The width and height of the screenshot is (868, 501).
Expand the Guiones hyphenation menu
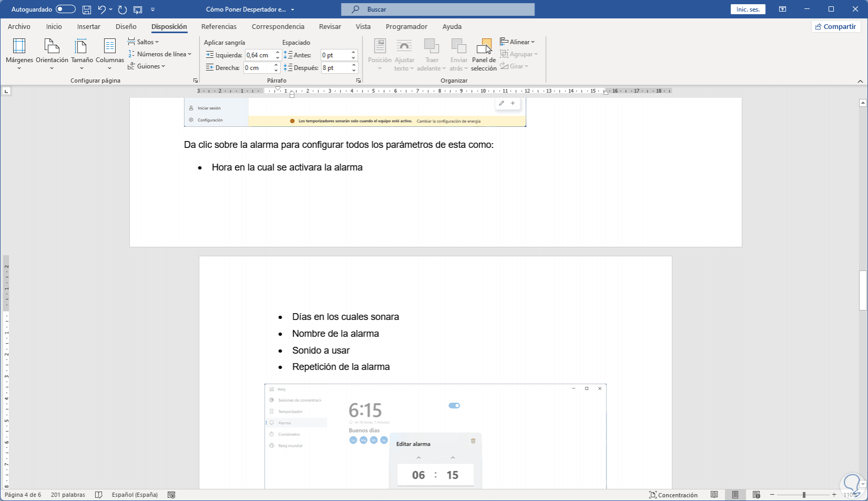pos(147,66)
